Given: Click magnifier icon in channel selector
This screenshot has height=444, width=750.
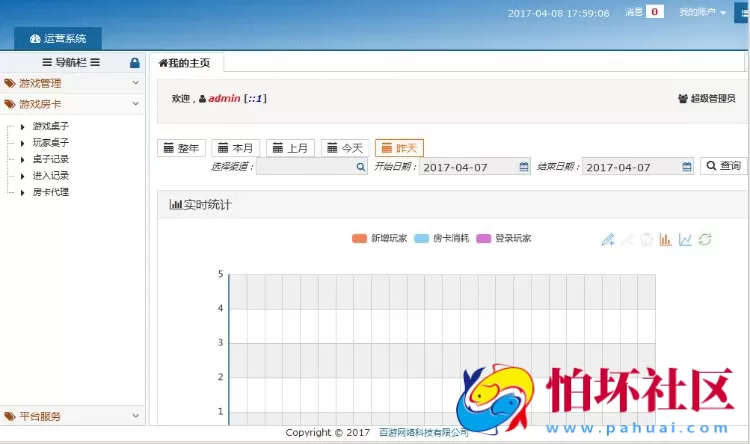Looking at the screenshot, I should (x=361, y=167).
